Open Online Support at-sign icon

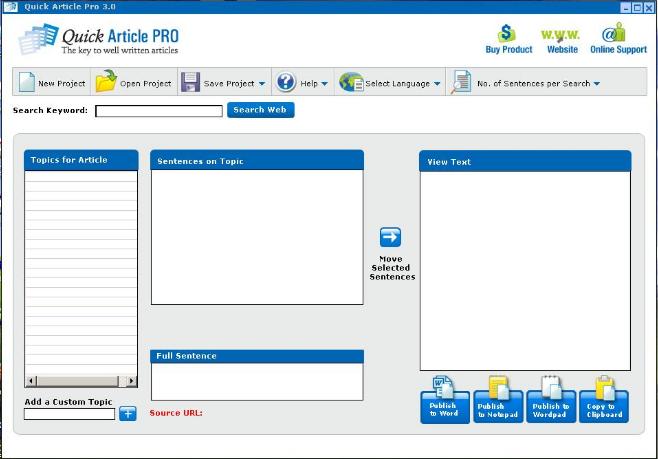coord(618,35)
